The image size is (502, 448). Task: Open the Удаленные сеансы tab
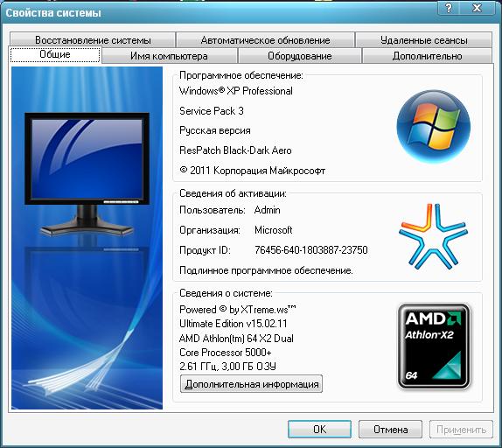pos(423,39)
